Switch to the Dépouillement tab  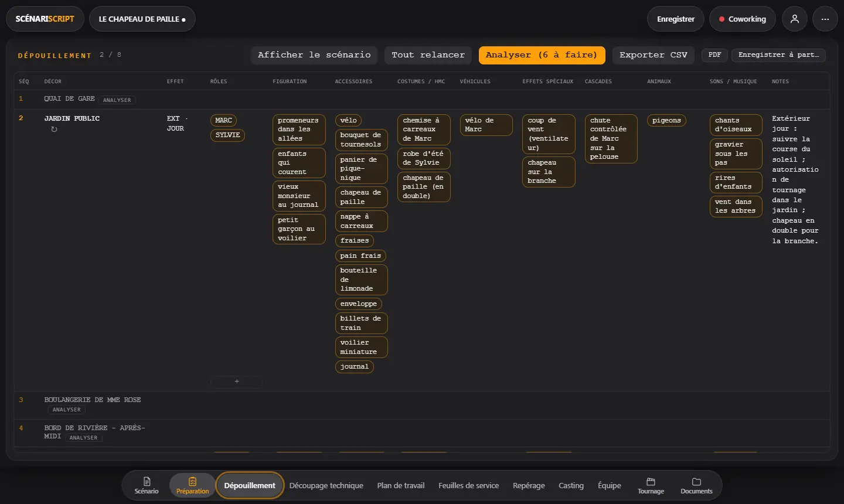pos(250,485)
